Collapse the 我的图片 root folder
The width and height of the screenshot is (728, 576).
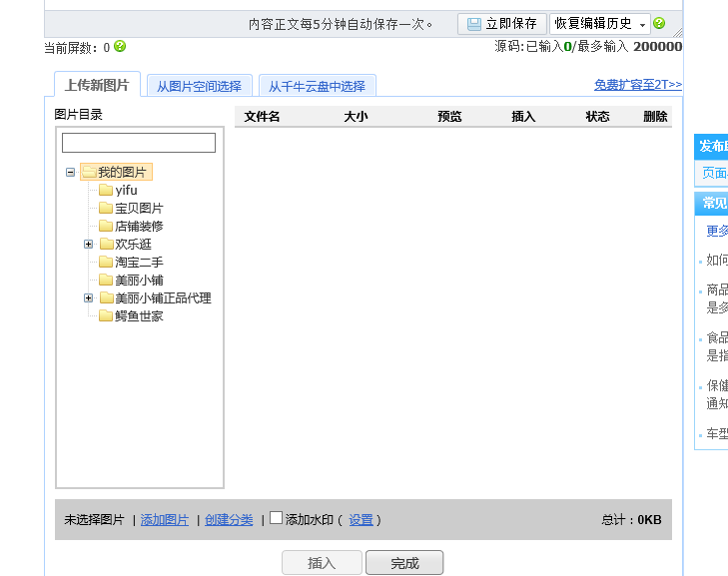[x=71, y=172]
